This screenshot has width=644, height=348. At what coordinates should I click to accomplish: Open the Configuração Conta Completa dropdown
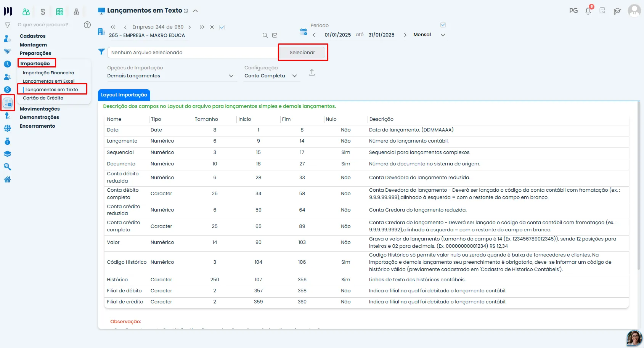[x=271, y=76]
